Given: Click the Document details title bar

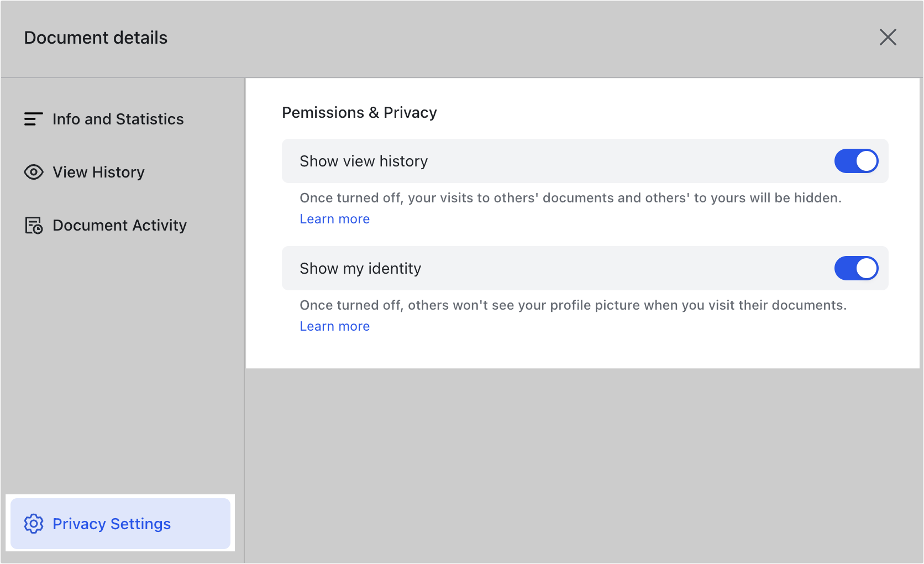Looking at the screenshot, I should click(95, 37).
